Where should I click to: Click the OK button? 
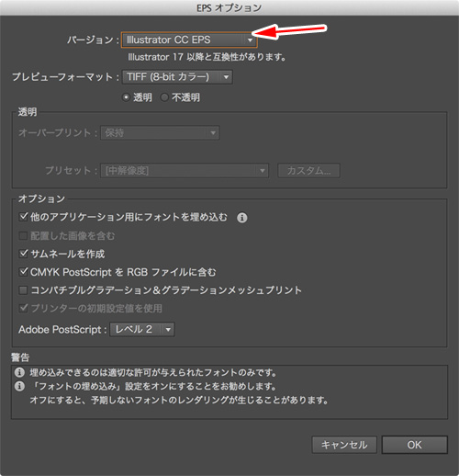point(415,445)
